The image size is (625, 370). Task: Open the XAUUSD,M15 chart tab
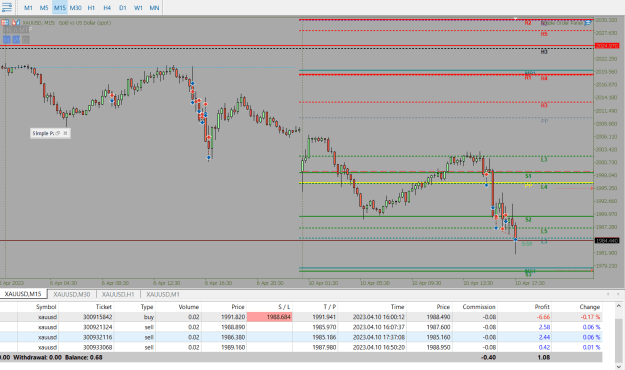23,294
